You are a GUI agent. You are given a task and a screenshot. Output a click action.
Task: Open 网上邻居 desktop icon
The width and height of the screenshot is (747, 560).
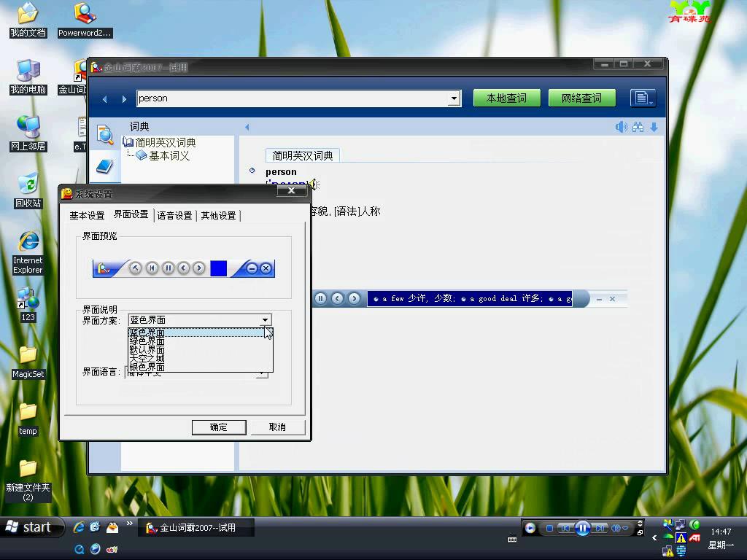point(28,134)
